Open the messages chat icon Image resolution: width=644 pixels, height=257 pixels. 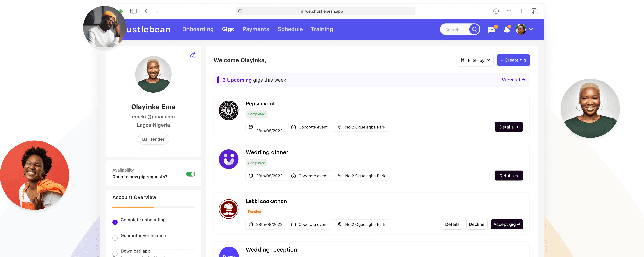click(492, 30)
